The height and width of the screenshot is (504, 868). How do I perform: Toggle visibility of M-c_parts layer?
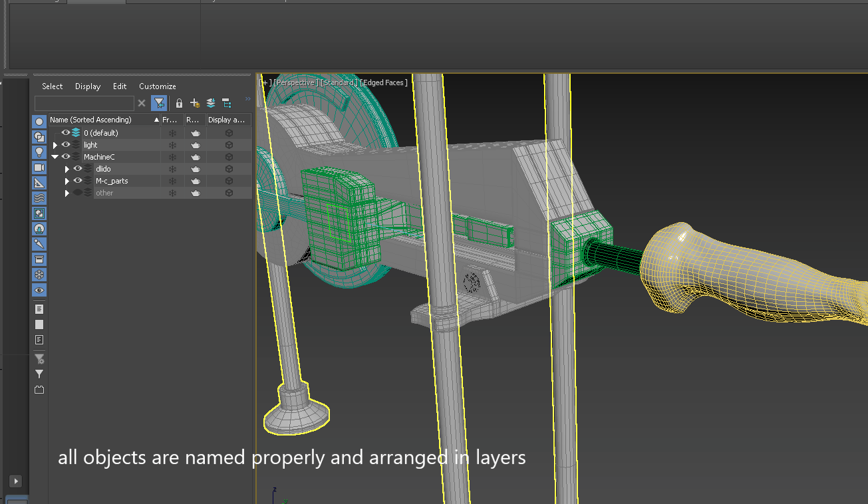point(78,181)
